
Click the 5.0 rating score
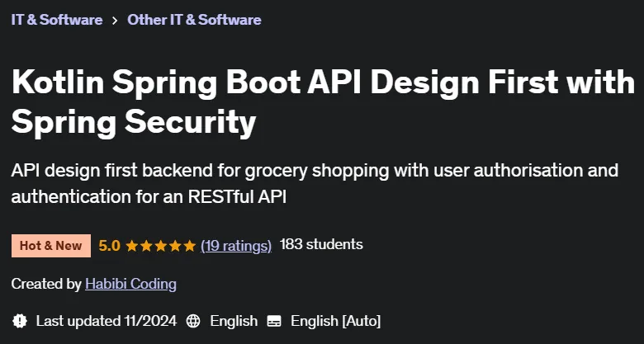coord(109,246)
